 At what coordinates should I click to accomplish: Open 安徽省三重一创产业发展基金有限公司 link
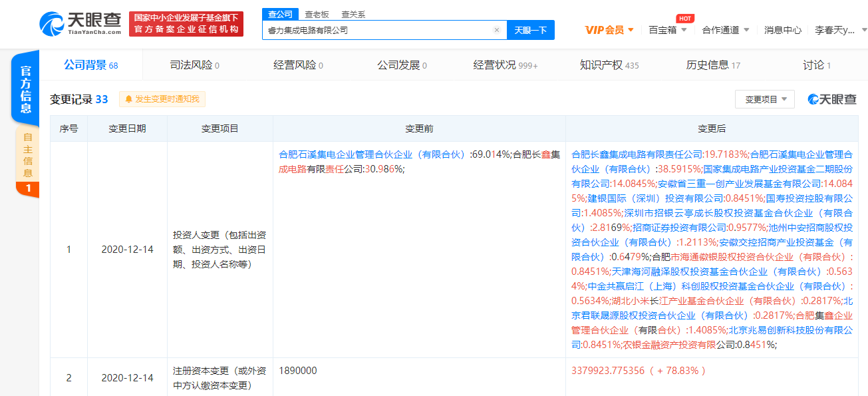coord(740,183)
